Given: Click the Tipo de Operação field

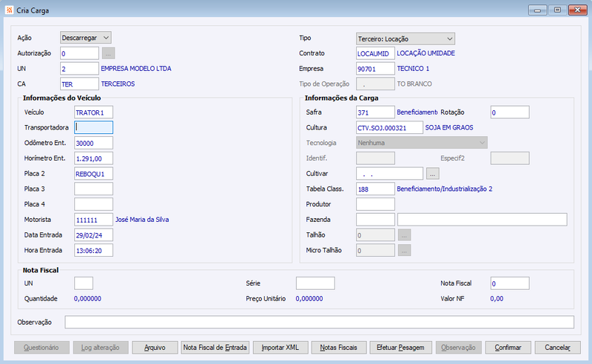Looking at the screenshot, I should [375, 84].
